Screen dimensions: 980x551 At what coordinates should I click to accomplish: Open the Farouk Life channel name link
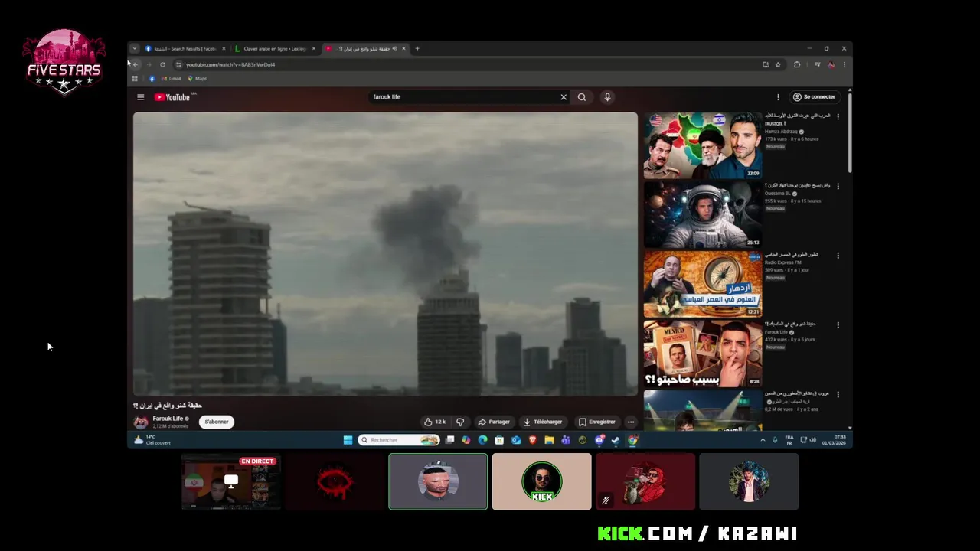click(168, 419)
